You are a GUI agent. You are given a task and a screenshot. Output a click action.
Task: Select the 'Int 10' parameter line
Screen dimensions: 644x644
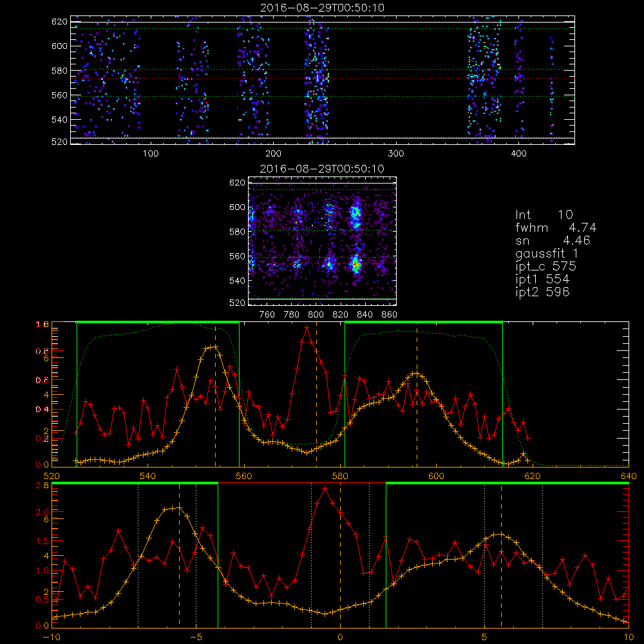544,214
